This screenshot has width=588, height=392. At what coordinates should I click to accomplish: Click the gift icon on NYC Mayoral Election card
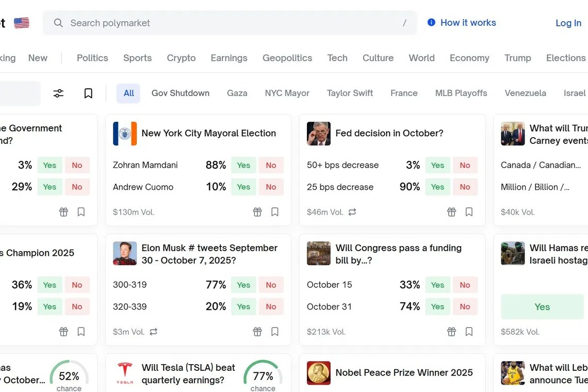coord(257,212)
